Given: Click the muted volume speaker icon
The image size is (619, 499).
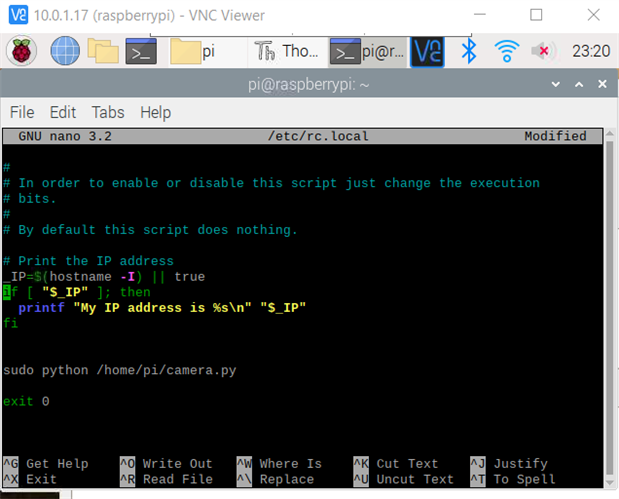Looking at the screenshot, I should coord(544,51).
